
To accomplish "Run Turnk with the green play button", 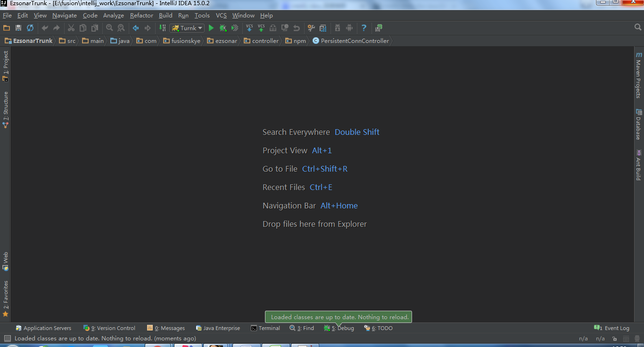I will point(211,28).
